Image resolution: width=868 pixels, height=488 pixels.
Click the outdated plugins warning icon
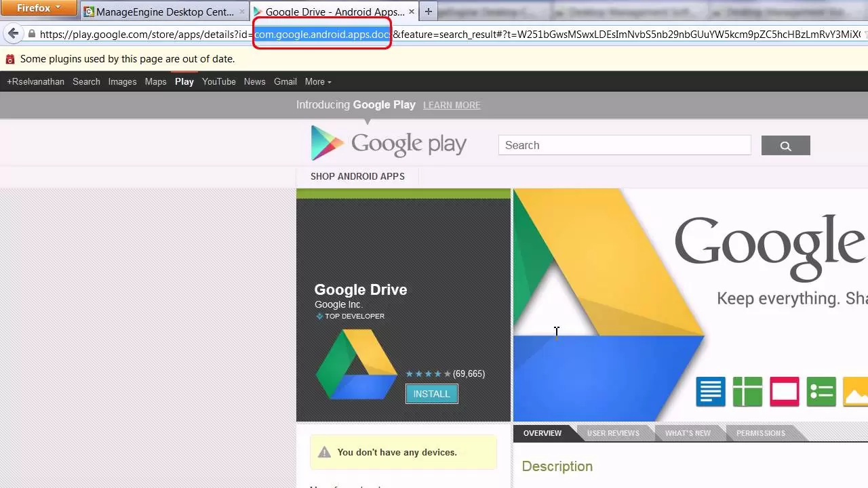click(10, 60)
